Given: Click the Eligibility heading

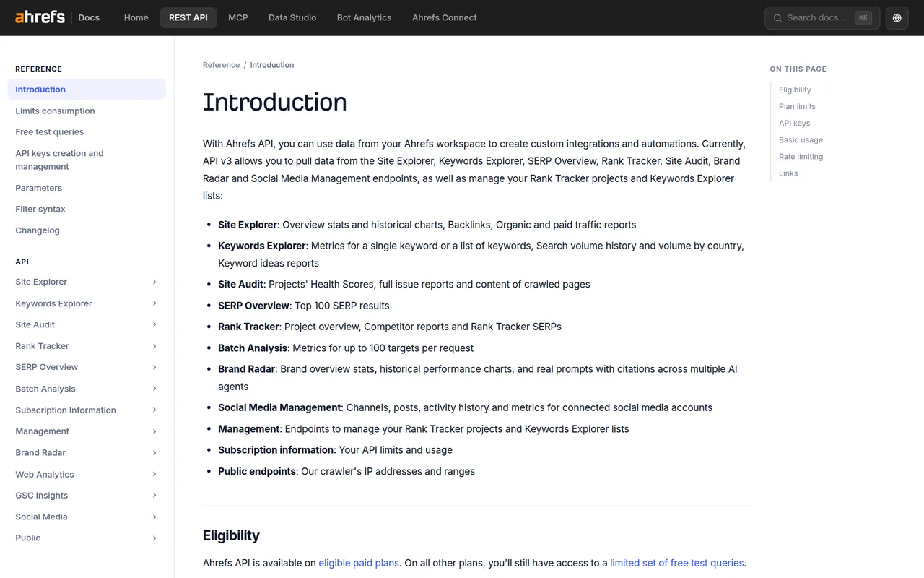Looking at the screenshot, I should point(231,535).
